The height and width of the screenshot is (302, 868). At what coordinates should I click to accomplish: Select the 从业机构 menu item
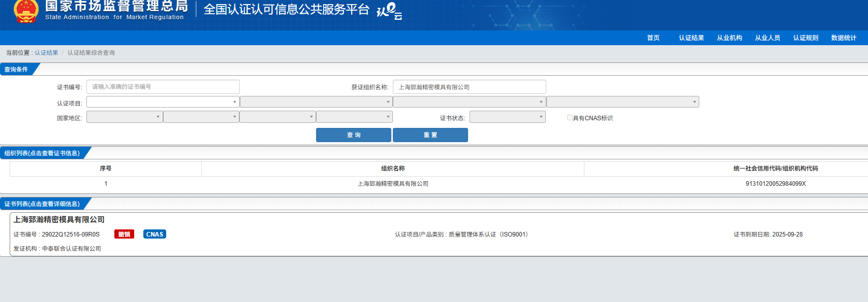pyautogui.click(x=729, y=38)
